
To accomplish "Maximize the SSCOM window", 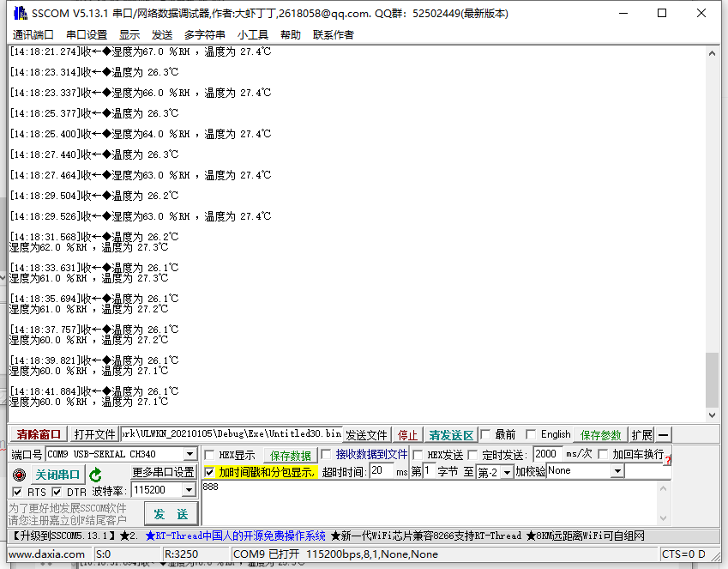I will pos(662,13).
